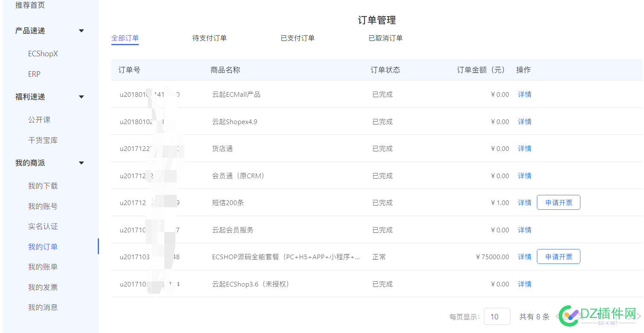
Task: Open 我的账单 in the sidebar
Action: click(43, 267)
